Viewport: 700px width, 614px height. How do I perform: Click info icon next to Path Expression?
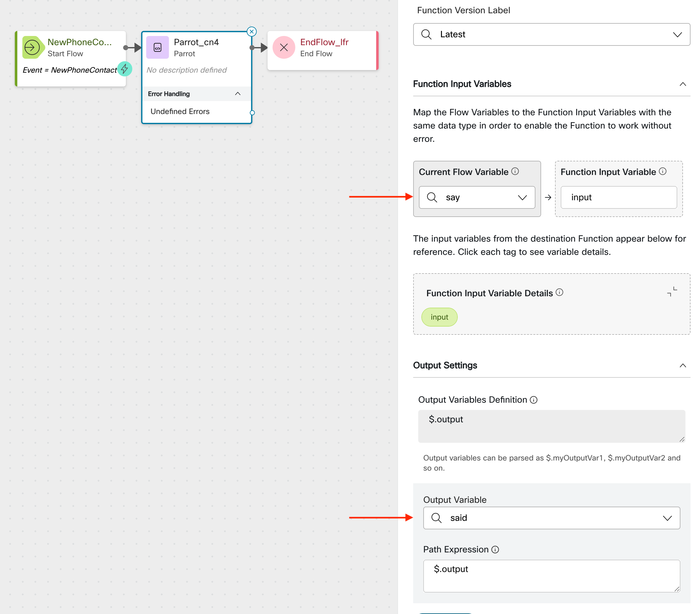coord(495,550)
